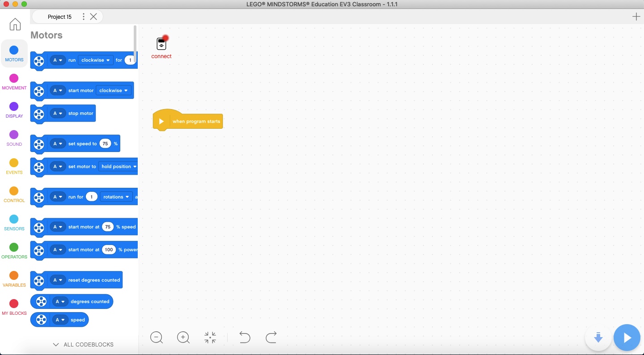Open port dropdown on start motor at power block
This screenshot has width=644, height=355.
[58, 250]
